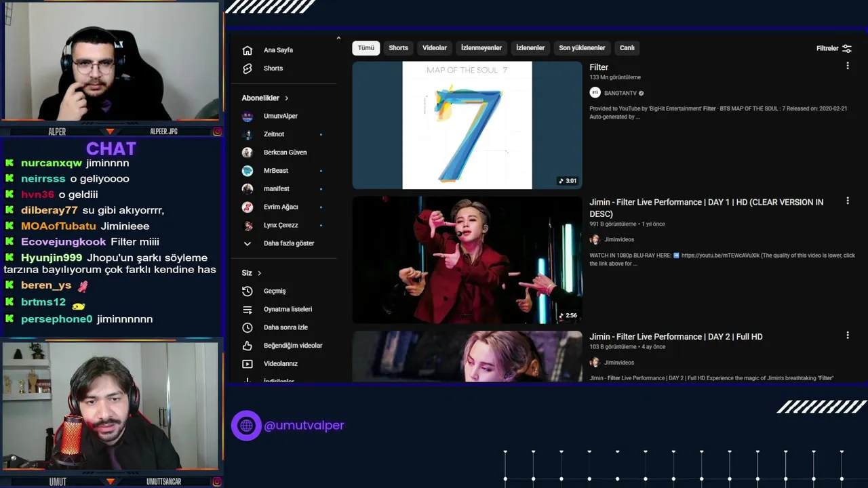Open Filtreler filter sliders icon
Screen dimensions: 868x488
click(847, 48)
